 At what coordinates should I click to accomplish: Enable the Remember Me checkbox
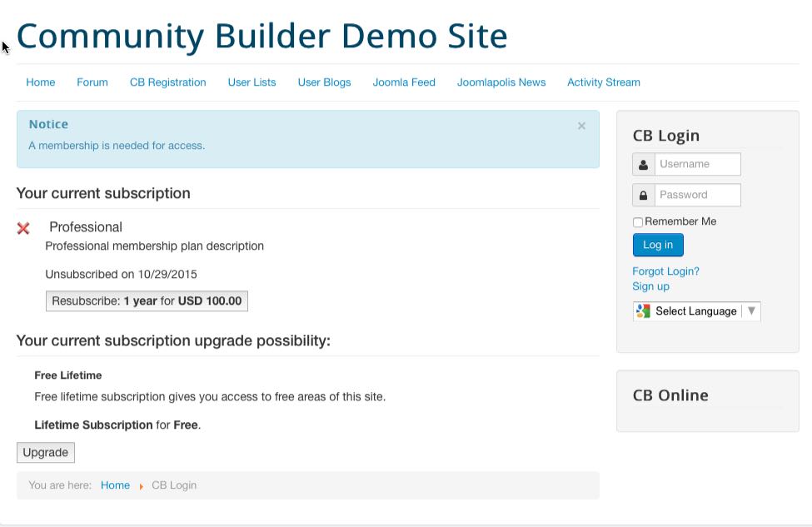pyautogui.click(x=638, y=222)
